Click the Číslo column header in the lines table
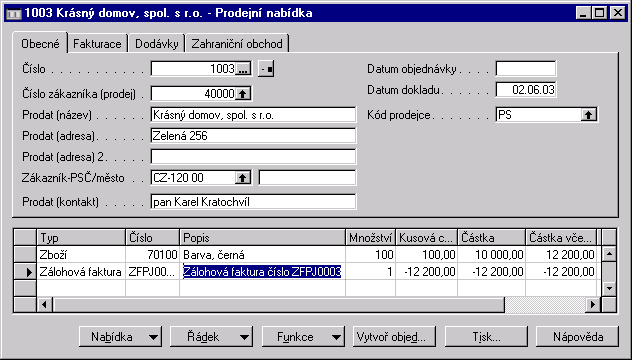Screen dimensions: 632x360 pyautogui.click(x=152, y=238)
